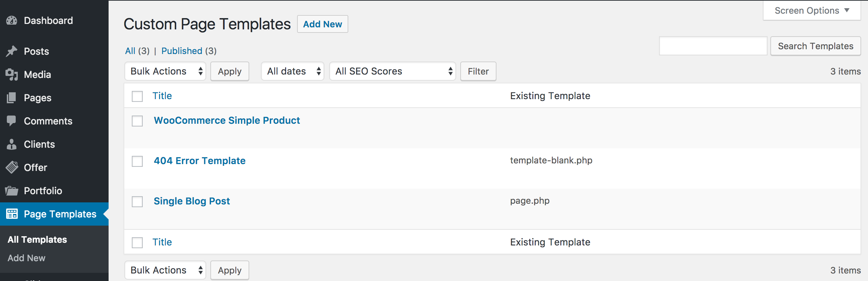Image resolution: width=868 pixels, height=281 pixels.
Task: Choose Add New in the sidebar submenu
Action: click(x=27, y=258)
